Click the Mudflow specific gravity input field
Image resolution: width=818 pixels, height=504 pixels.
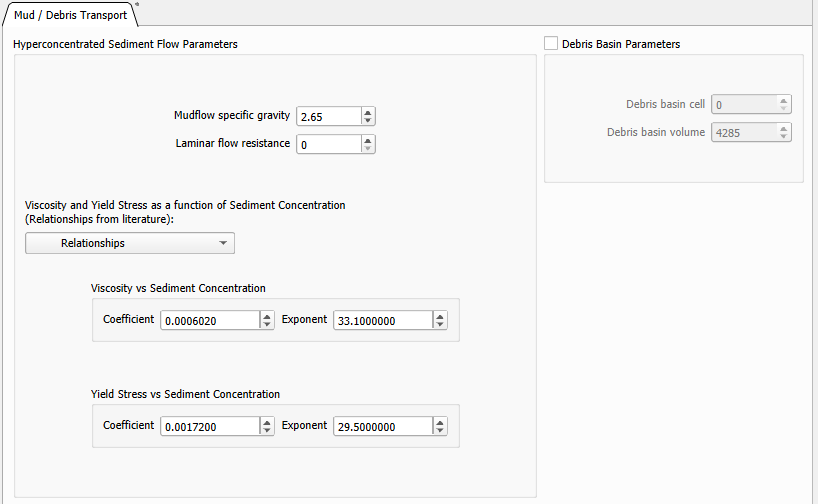coord(328,117)
